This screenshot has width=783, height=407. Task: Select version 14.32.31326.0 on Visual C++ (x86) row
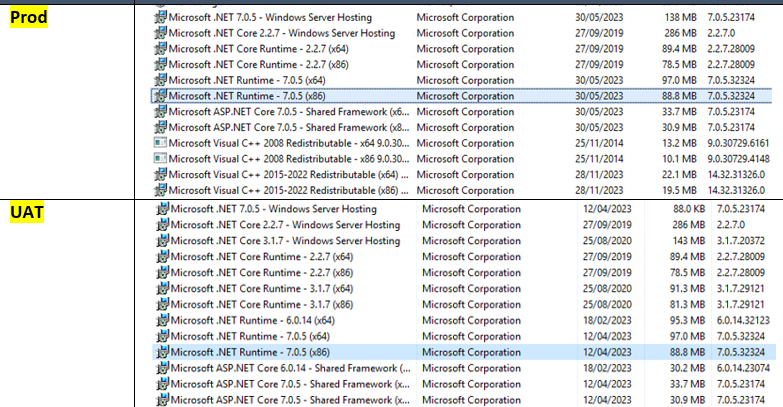click(736, 190)
